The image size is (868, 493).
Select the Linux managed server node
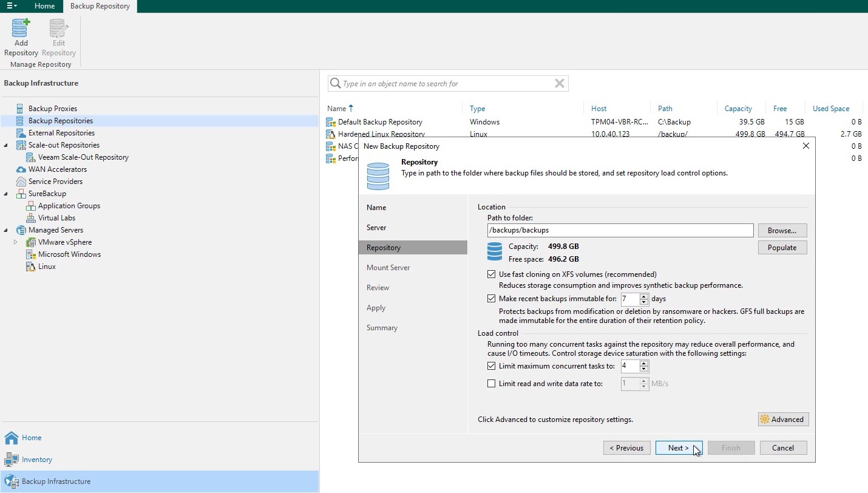[x=47, y=267]
